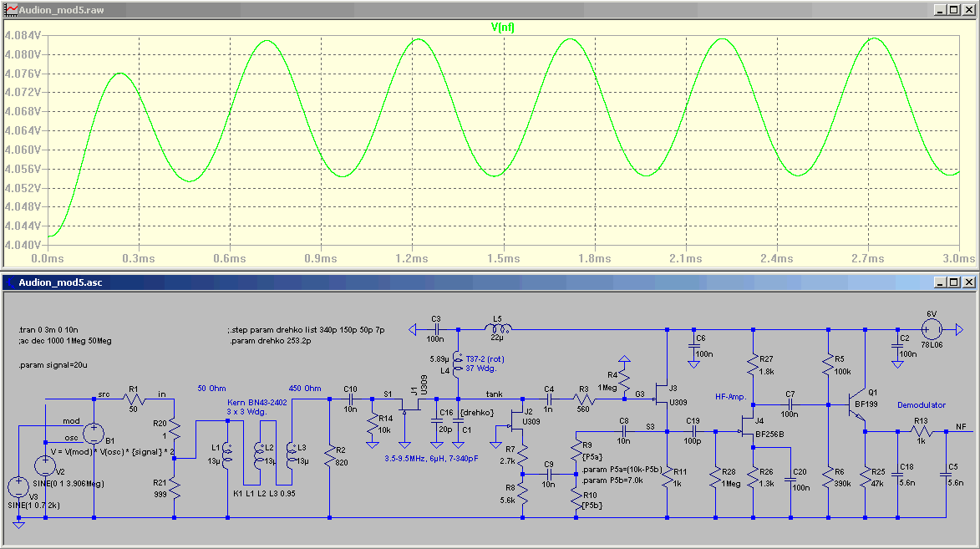Select the Q1 BF199 transistor symbol

pyautogui.click(x=858, y=405)
